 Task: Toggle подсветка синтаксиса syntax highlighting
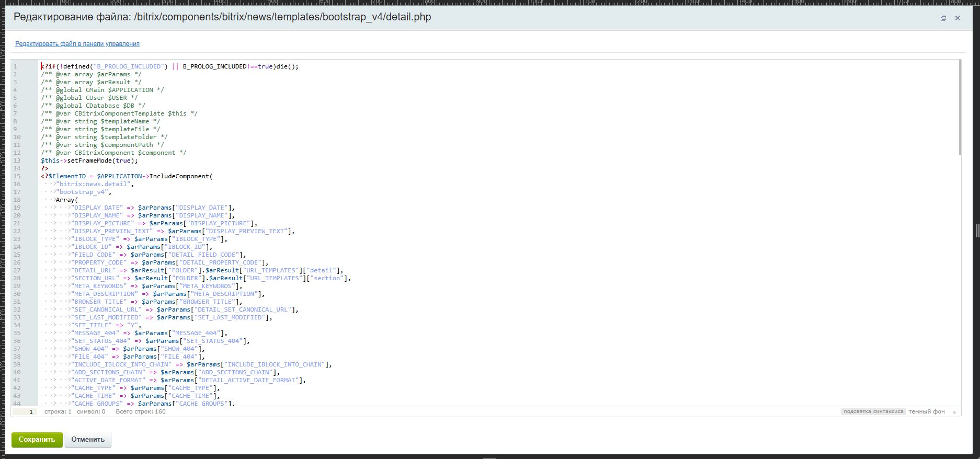pos(873,411)
